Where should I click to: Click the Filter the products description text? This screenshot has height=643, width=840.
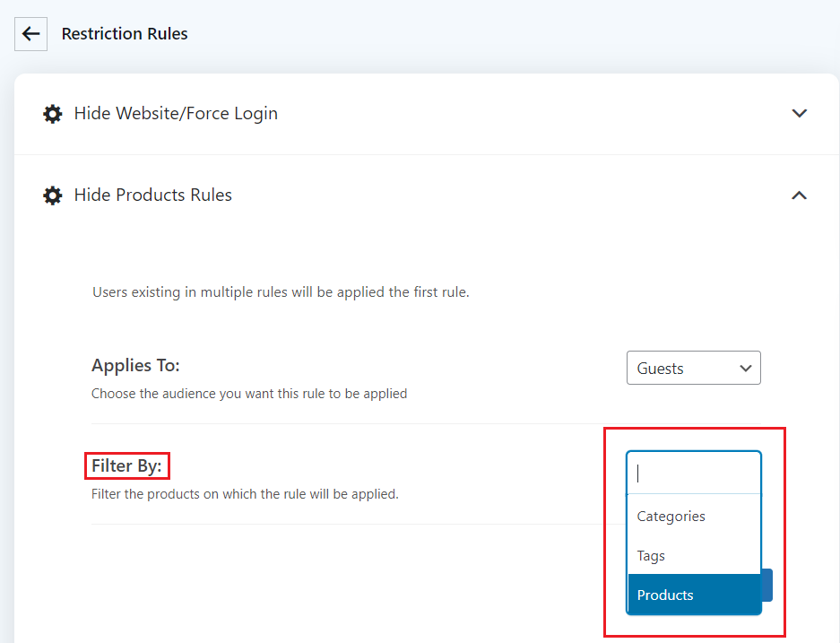[x=245, y=494]
